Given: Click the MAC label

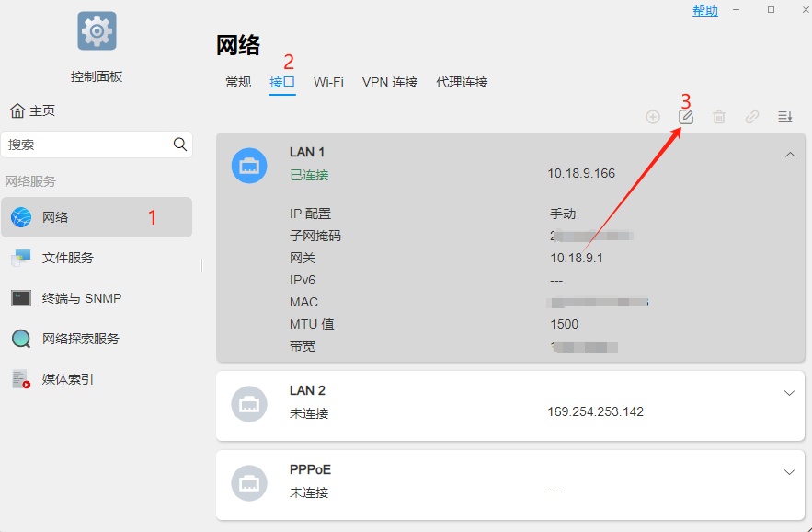Looking at the screenshot, I should pos(303,302).
